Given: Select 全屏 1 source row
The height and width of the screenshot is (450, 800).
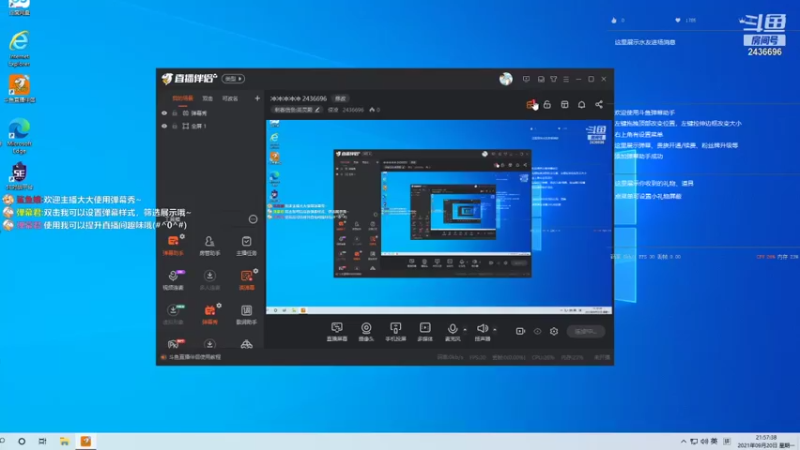Looking at the screenshot, I should [x=210, y=126].
